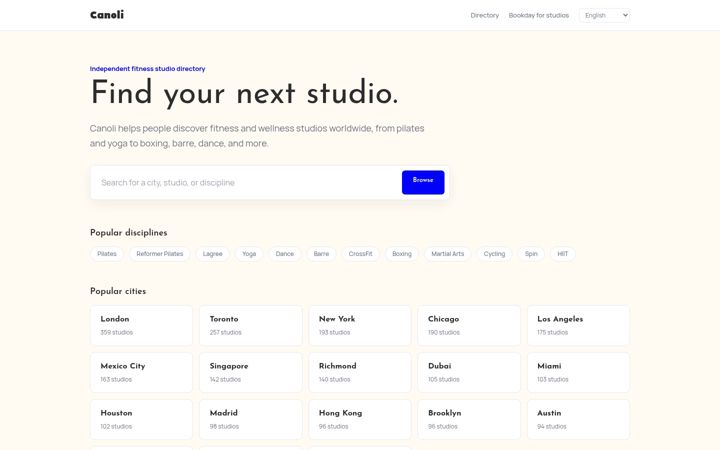The height and width of the screenshot is (450, 720).
Task: Pick the Yoga discipline chip
Action: (x=249, y=254)
